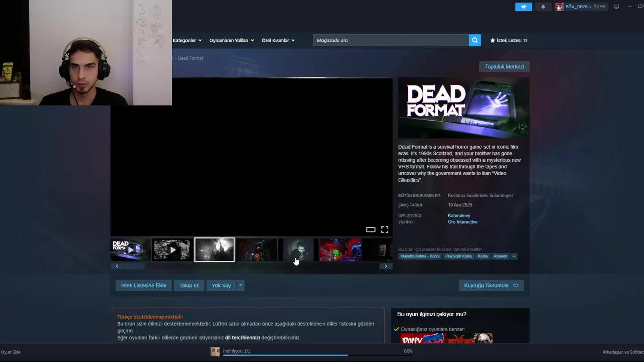Switch to Big Picture mode icon
644x362 pixels.
pos(616,7)
